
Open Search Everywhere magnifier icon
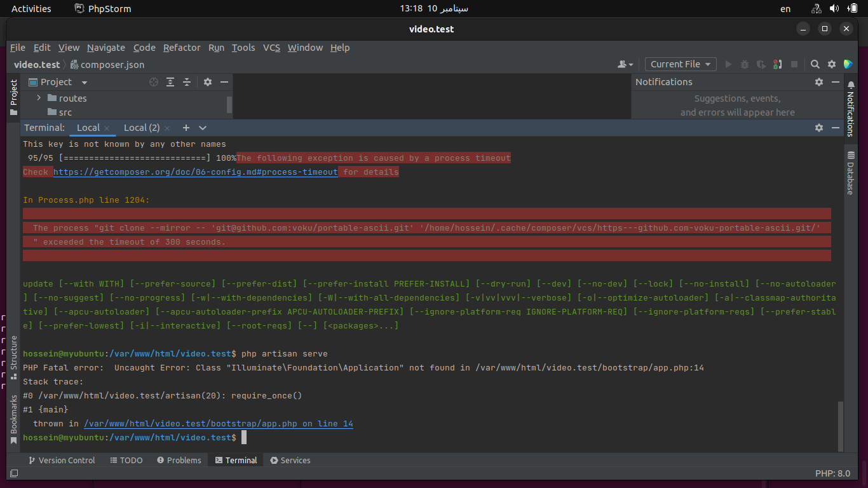point(815,64)
